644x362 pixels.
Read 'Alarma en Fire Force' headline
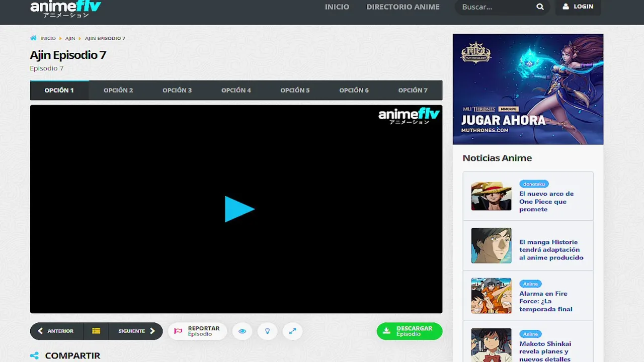click(546, 301)
